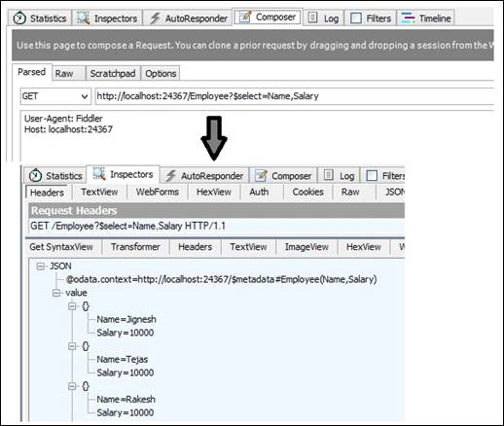Open the Scratchpad composer tab
504x426 pixels.
tap(113, 74)
